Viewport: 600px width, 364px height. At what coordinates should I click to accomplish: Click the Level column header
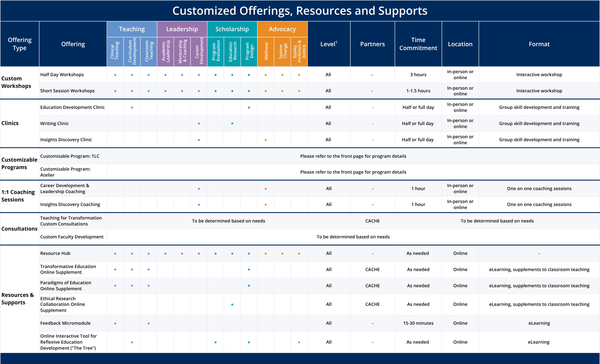pos(328,44)
